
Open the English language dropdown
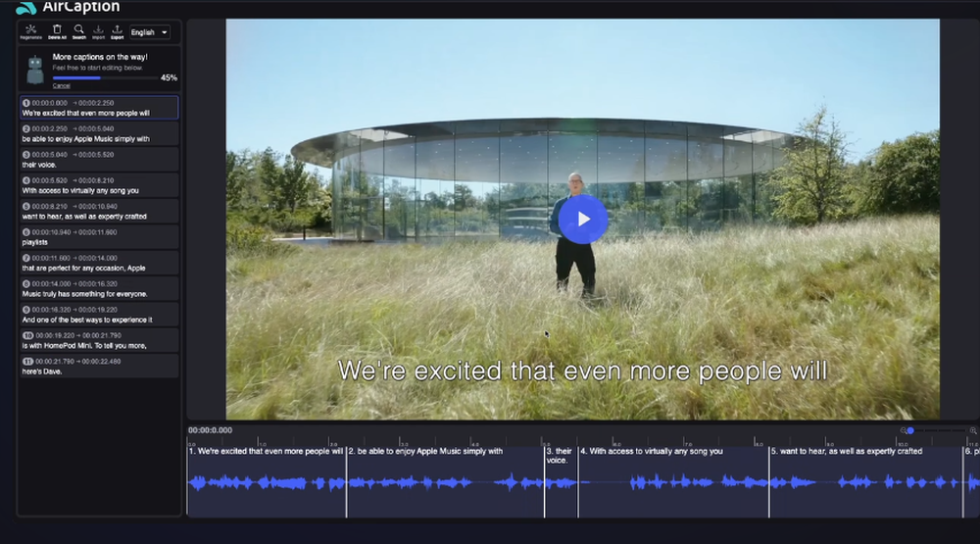pyautogui.click(x=149, y=32)
